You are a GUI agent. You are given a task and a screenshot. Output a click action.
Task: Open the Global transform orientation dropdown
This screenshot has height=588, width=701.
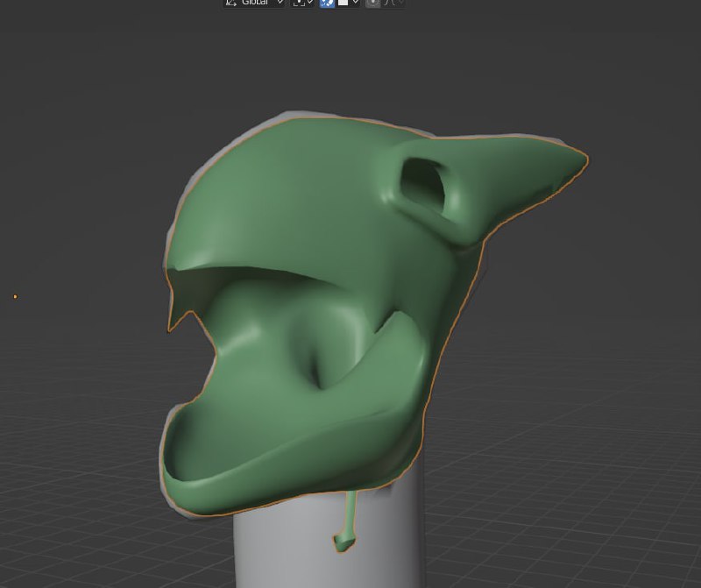point(254,4)
